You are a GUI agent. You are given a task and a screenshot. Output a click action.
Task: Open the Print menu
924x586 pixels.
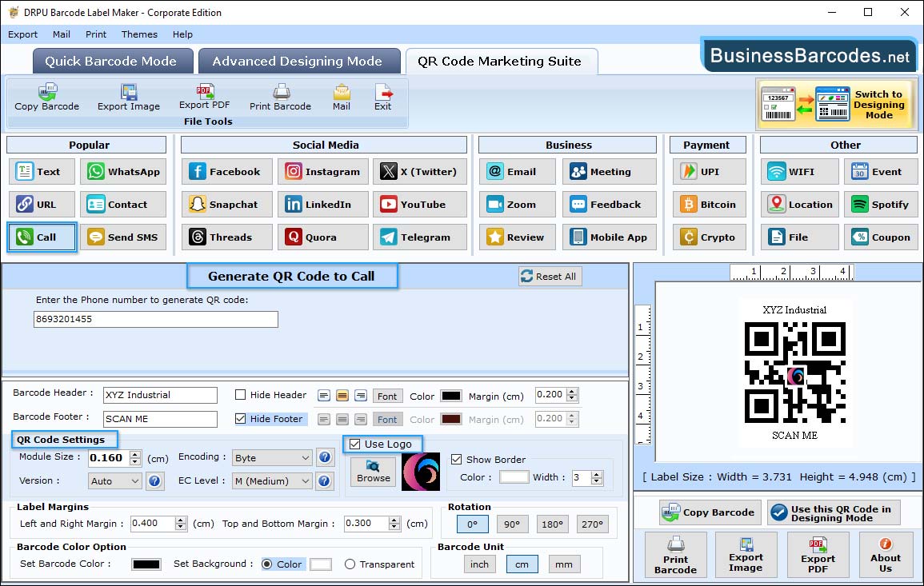pos(95,34)
